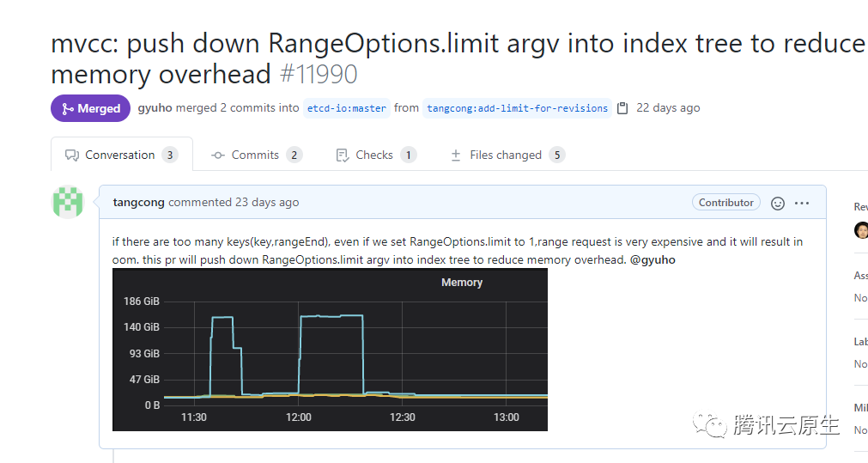Click the Files changed tab diff icon

tap(456, 155)
